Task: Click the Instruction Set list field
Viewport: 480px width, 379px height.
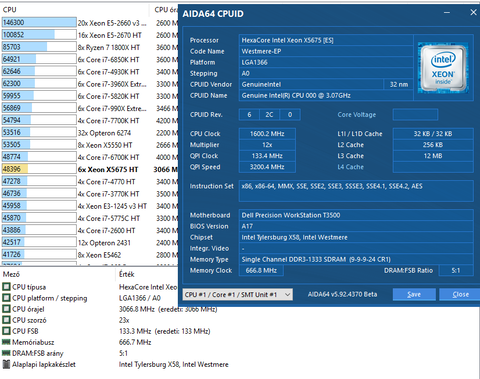Action: coord(356,191)
